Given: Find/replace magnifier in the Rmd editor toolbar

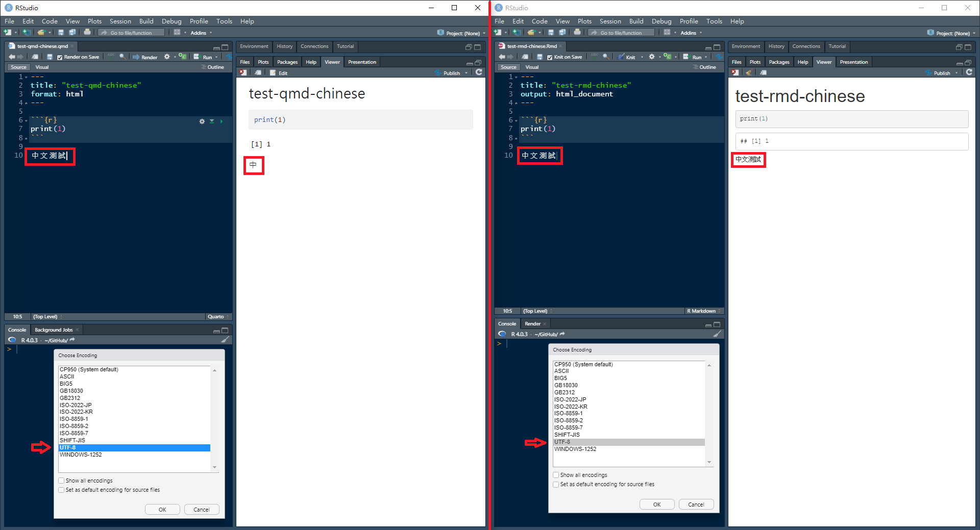Looking at the screenshot, I should point(605,57).
